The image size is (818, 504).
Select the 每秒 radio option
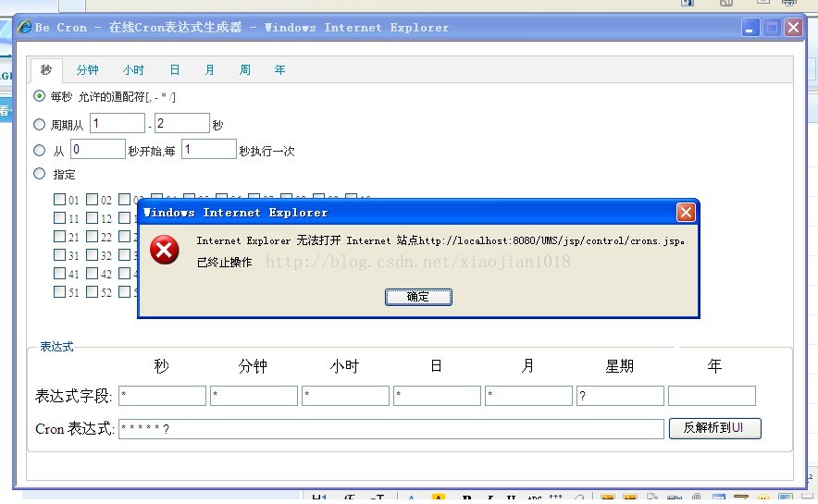(39, 96)
